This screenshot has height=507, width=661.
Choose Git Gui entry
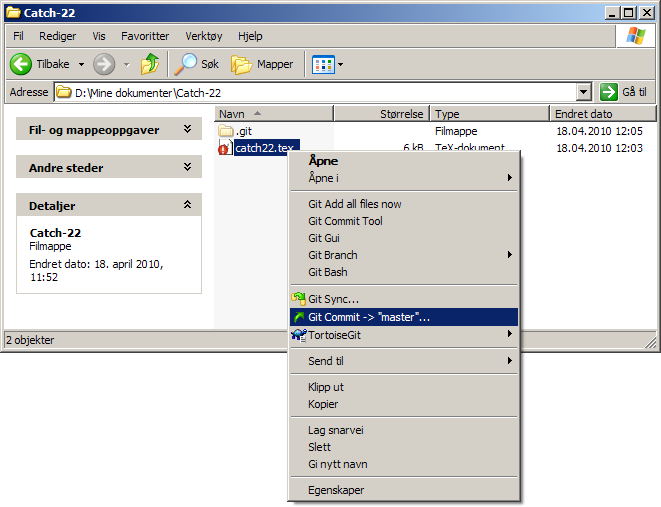403,238
